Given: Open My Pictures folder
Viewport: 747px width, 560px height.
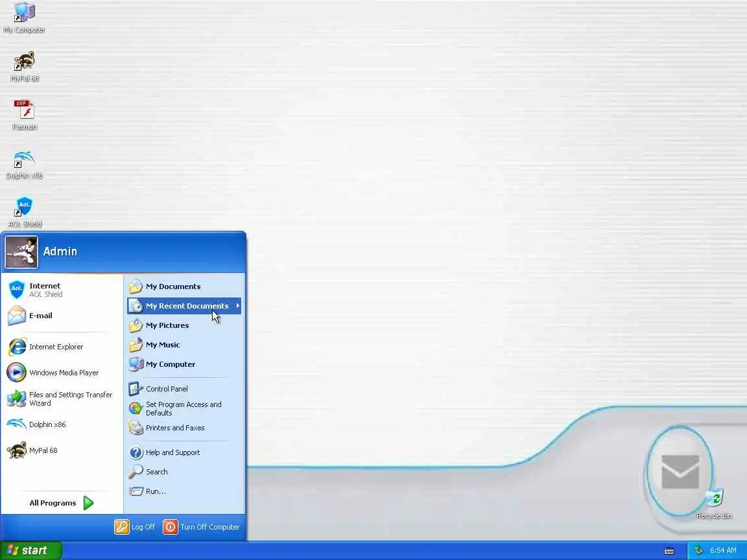Looking at the screenshot, I should (184, 325).
